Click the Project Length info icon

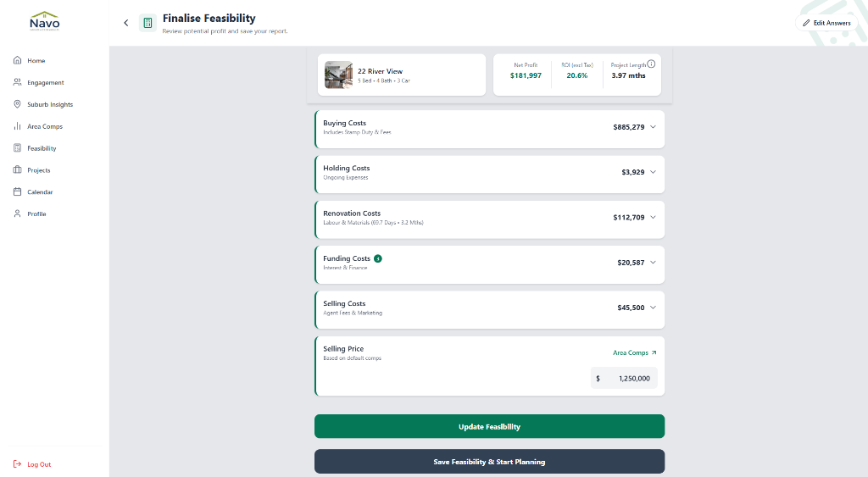(x=651, y=64)
